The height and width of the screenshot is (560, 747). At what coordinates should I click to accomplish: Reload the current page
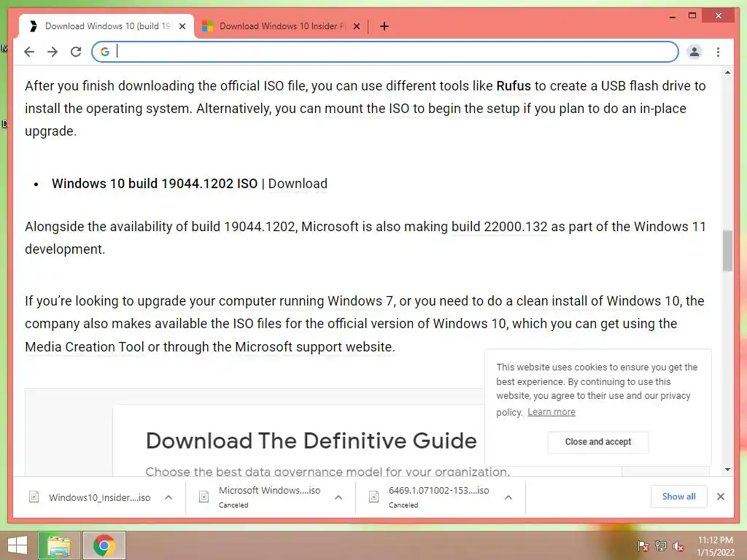tap(76, 52)
